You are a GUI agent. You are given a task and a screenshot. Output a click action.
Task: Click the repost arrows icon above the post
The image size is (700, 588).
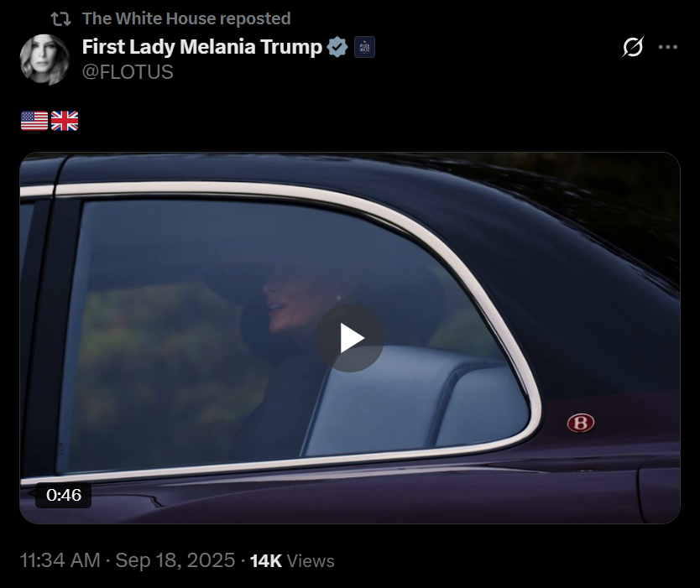tap(60, 18)
